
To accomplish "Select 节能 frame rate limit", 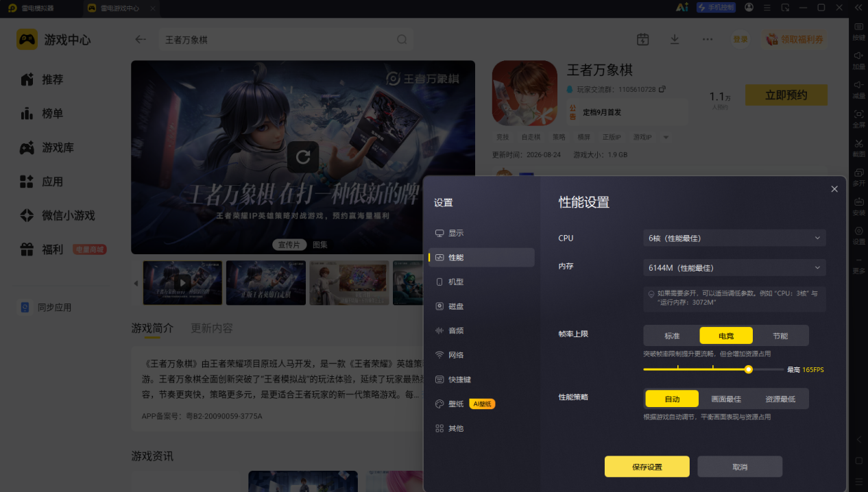I will pyautogui.click(x=780, y=336).
